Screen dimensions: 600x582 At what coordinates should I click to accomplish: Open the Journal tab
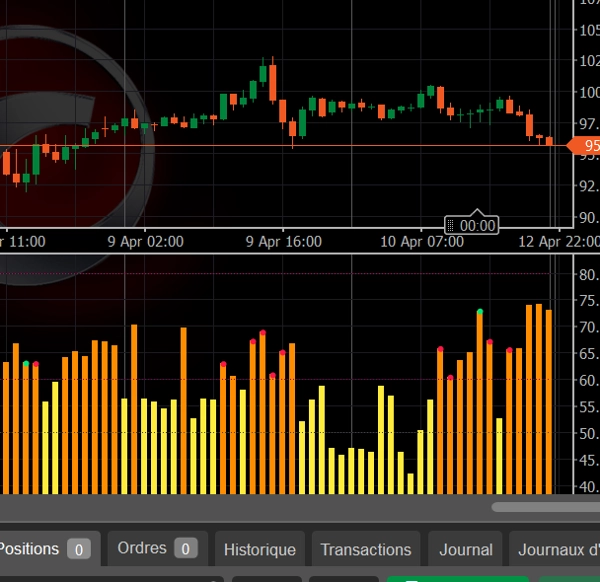(x=465, y=549)
